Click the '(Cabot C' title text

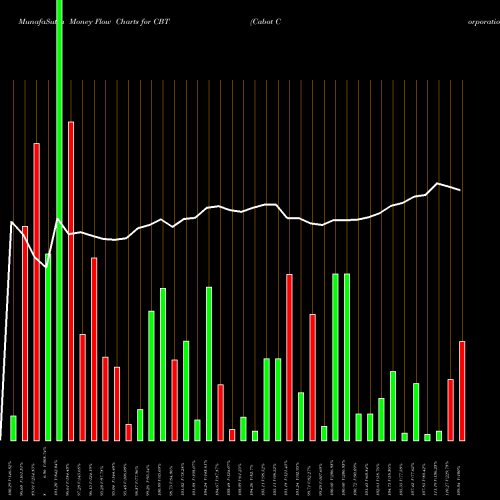click(x=266, y=22)
